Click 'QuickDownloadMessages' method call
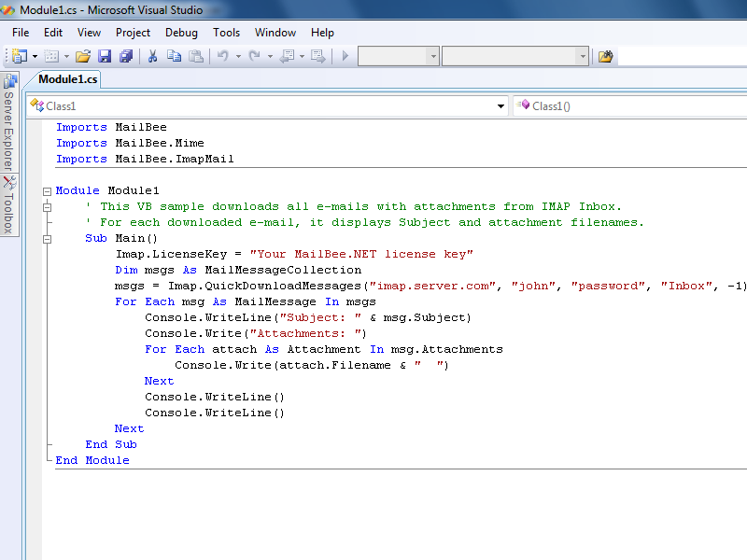The height and width of the screenshot is (560, 747). (x=283, y=286)
